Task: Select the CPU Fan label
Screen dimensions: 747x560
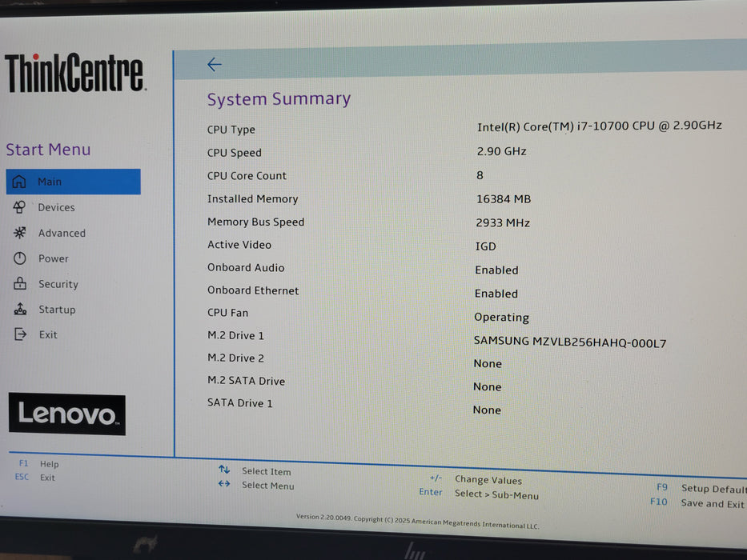Action: tap(227, 313)
